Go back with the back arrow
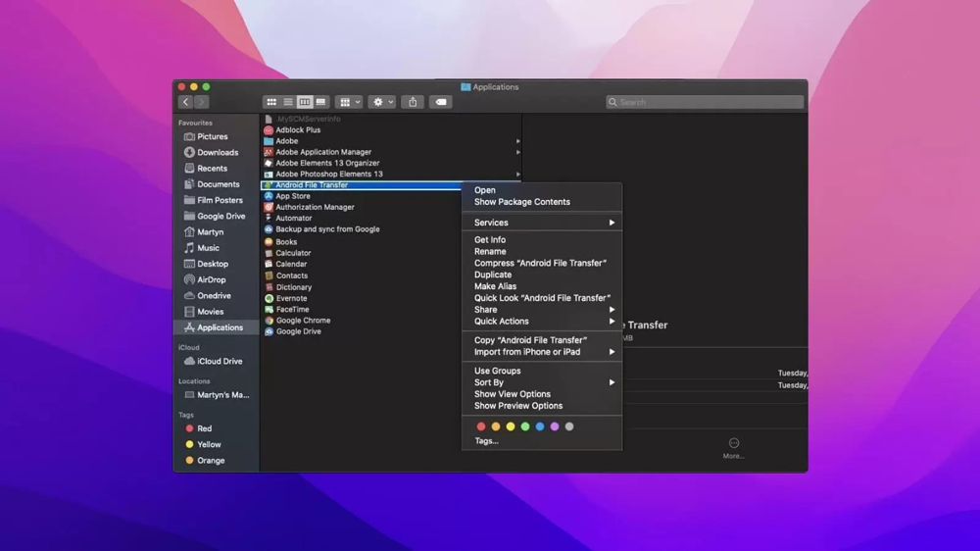This screenshot has height=551, width=980. click(x=185, y=102)
